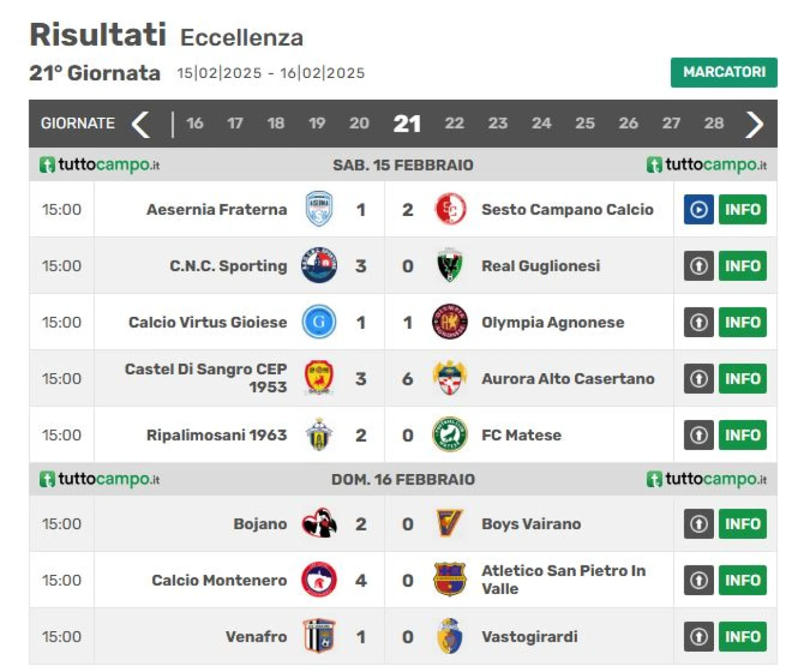Screen dimensions: 792x672
Task: Click upload icon in Bojano match row
Action: click(x=699, y=523)
